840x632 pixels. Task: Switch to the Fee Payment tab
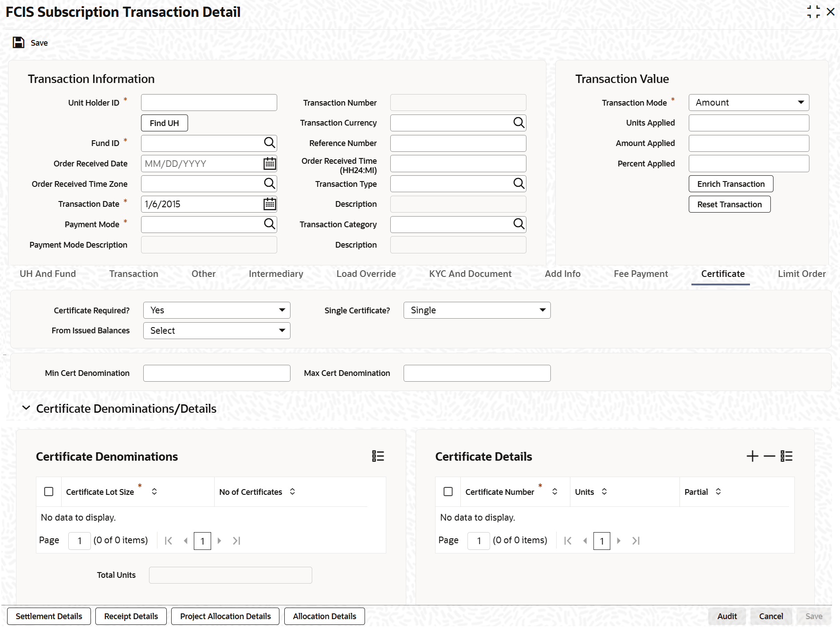click(x=640, y=274)
